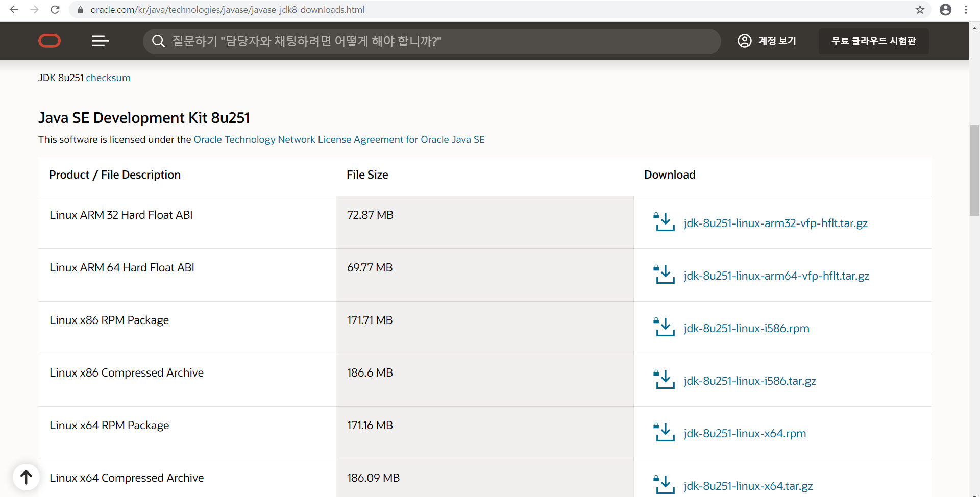
Task: Click 계정 보기 account button
Action: pos(767,41)
